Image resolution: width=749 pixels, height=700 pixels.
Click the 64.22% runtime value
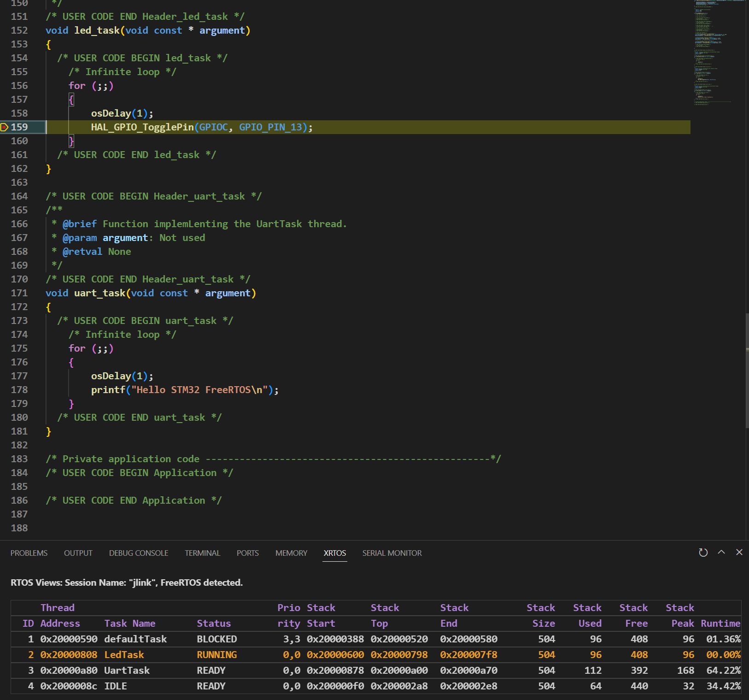coord(723,671)
